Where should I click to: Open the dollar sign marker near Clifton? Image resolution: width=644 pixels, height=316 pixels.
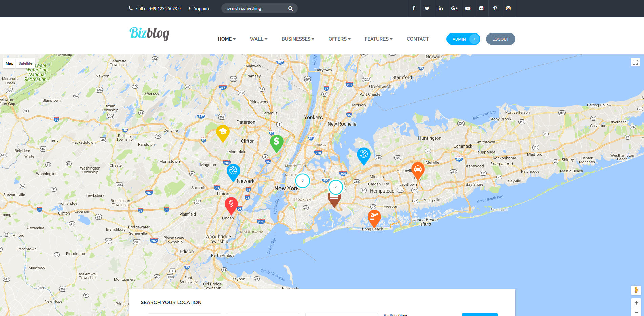coord(276,142)
